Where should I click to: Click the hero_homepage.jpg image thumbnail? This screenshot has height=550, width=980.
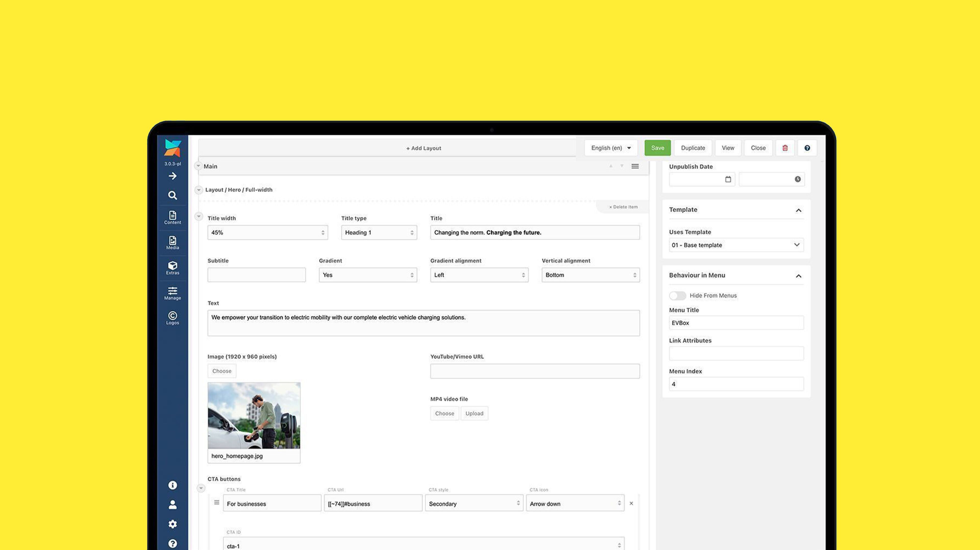point(254,415)
